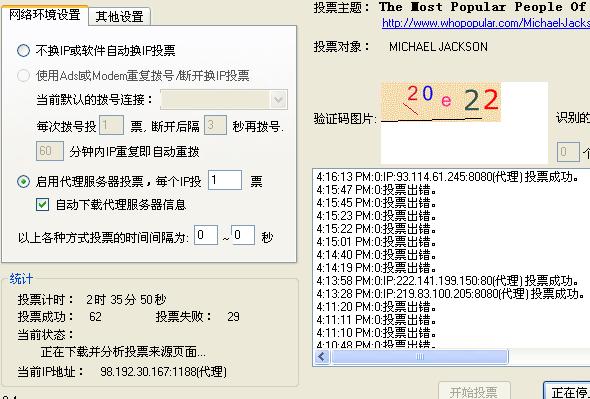Switch to the 网络环境设置 tab
The width and height of the screenshot is (590, 399).
click(x=44, y=15)
